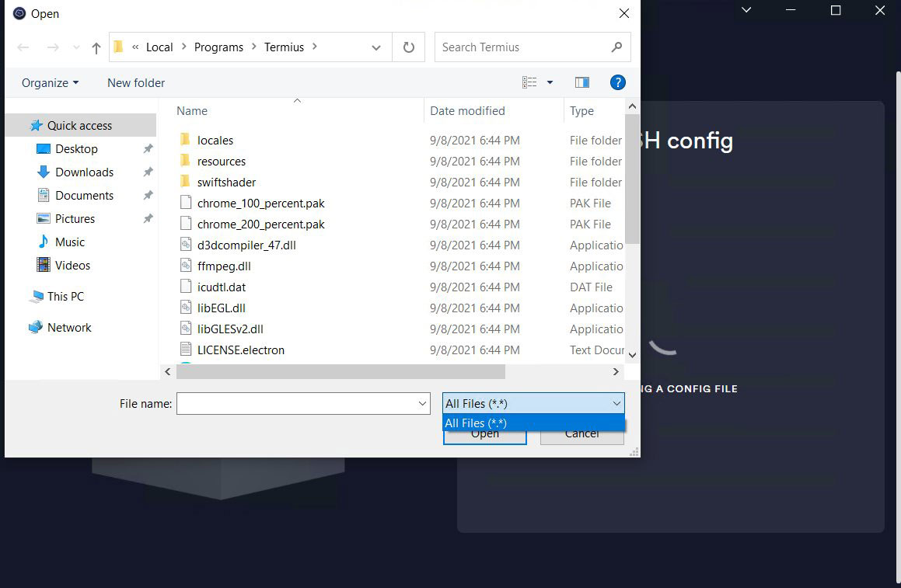Expand the address bar history dropdown
901x588 pixels.
(376, 47)
